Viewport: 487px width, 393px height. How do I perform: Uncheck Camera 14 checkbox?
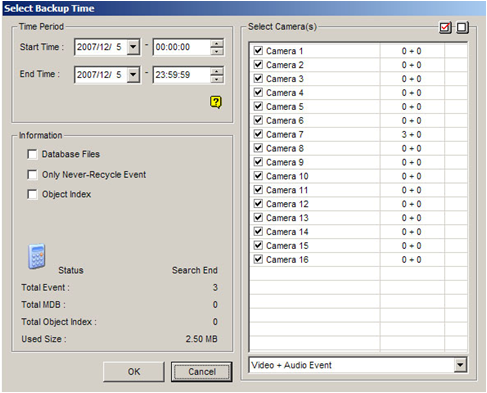coord(258,231)
